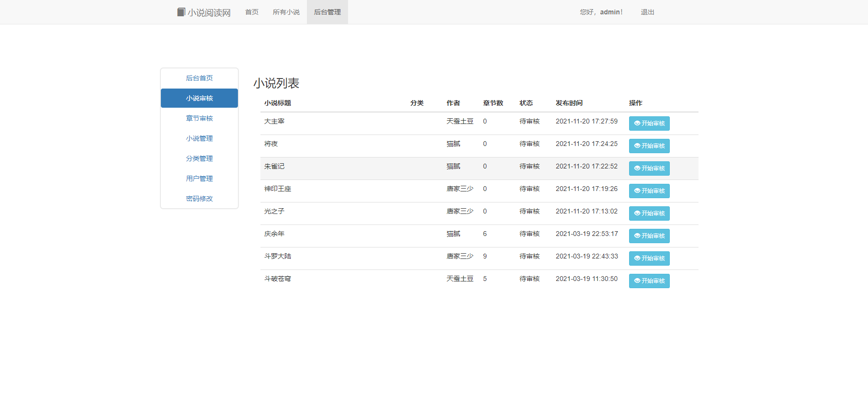Image resolution: width=868 pixels, height=415 pixels.
Task: Click the 状态 column header
Action: coord(526,103)
